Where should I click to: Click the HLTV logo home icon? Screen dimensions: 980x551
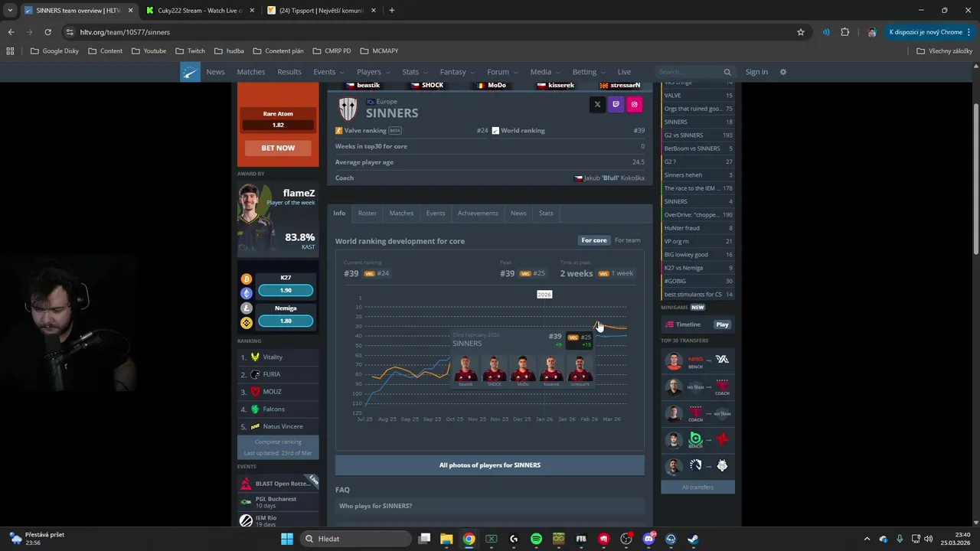pyautogui.click(x=190, y=72)
